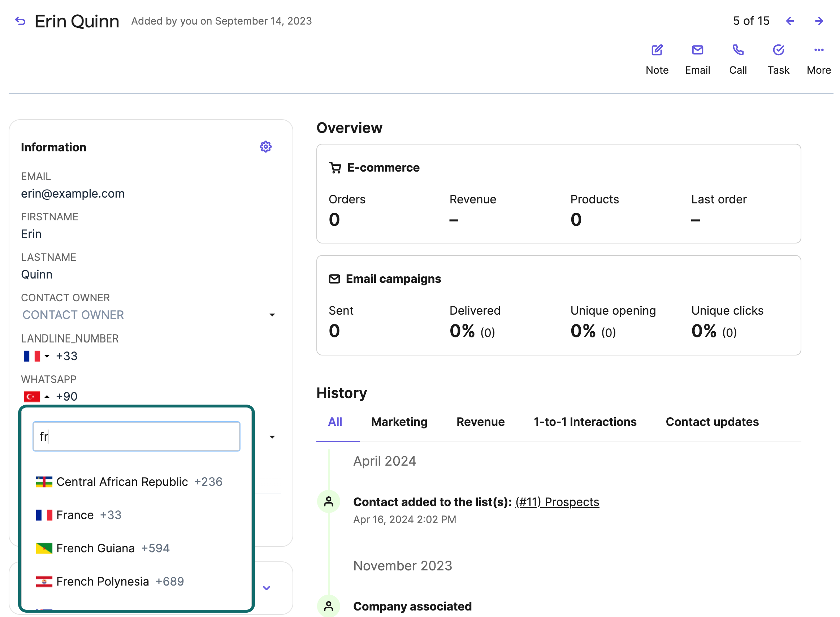
Task: Select France +33 from country list
Action: (79, 515)
